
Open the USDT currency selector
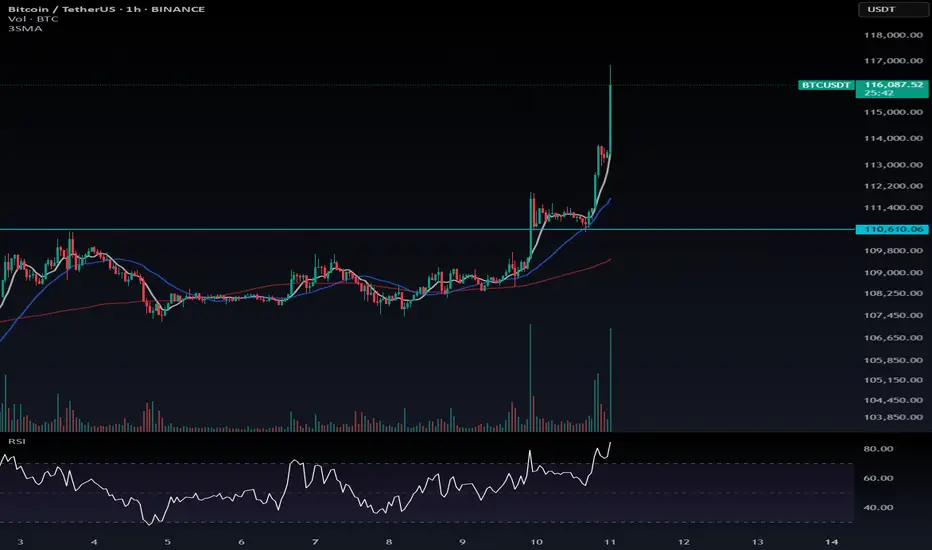tap(892, 10)
